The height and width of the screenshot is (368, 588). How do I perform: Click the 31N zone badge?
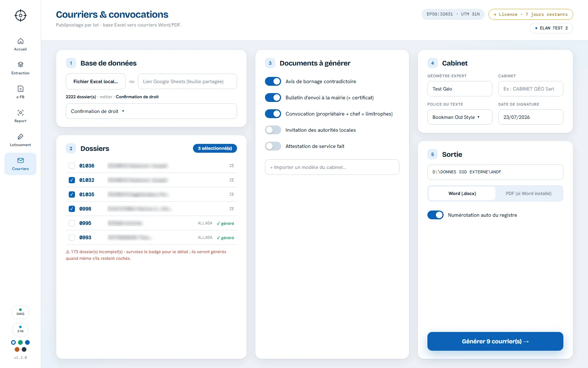click(21, 329)
